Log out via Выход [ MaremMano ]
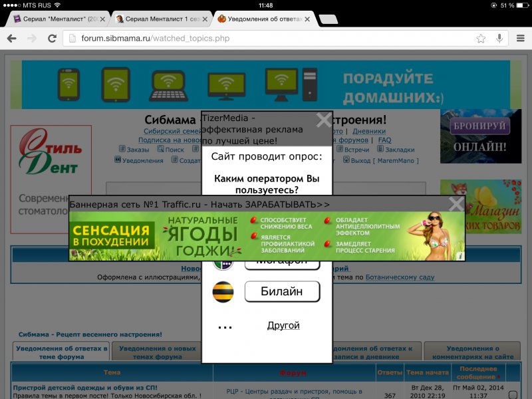The image size is (532, 399). pos(385,160)
